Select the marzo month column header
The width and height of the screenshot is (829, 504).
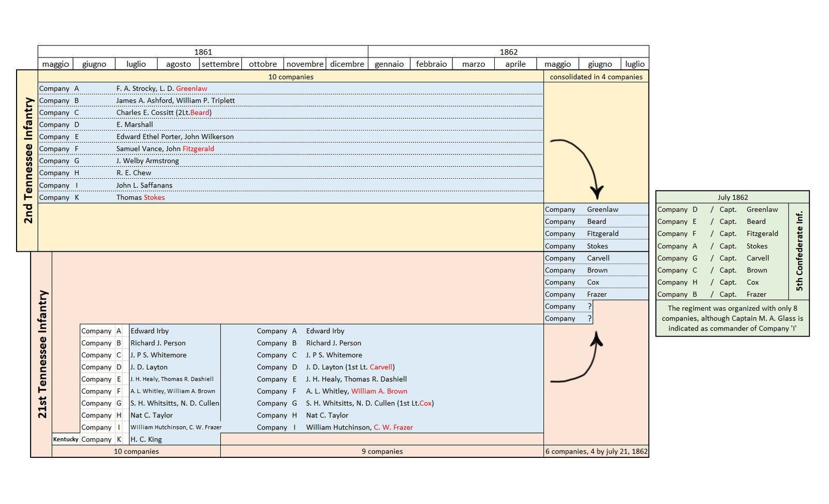(x=474, y=64)
